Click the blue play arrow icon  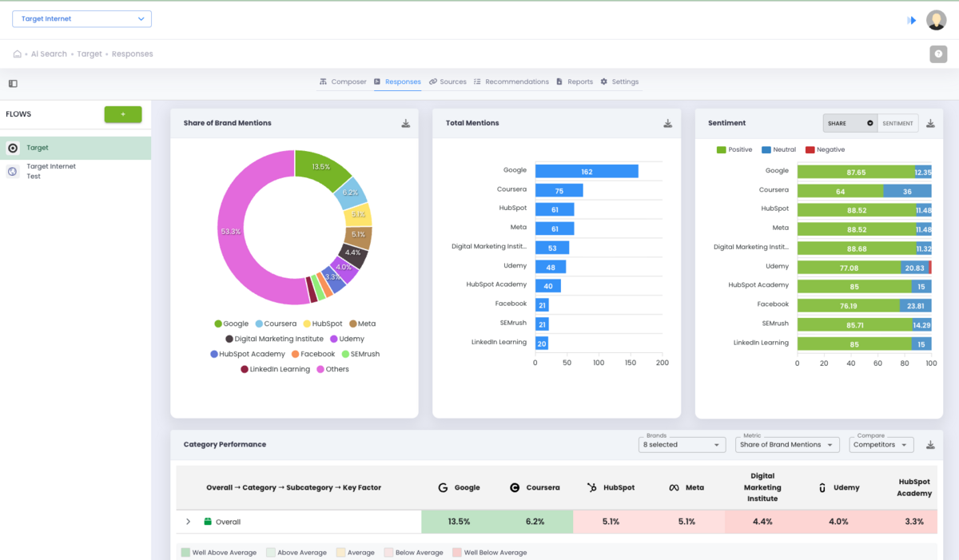coord(912,20)
